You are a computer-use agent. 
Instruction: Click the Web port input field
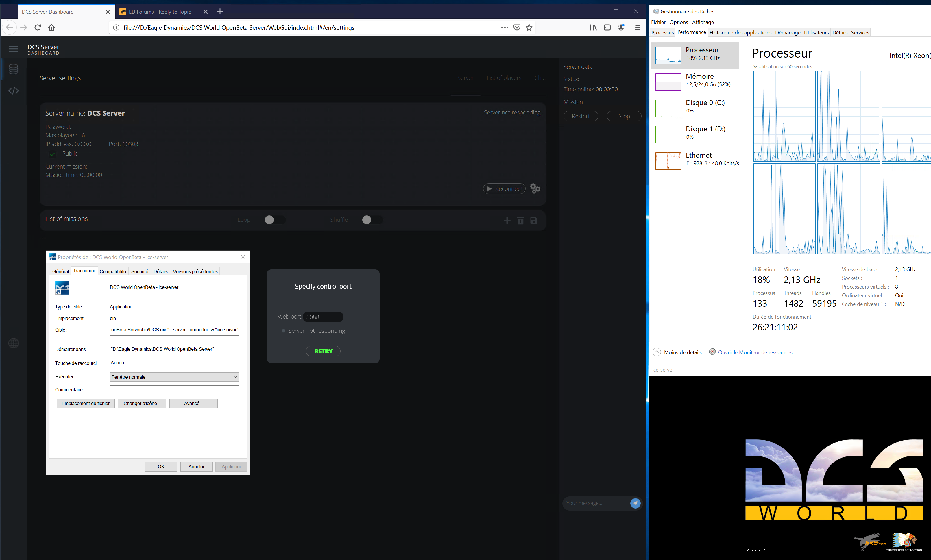click(323, 317)
